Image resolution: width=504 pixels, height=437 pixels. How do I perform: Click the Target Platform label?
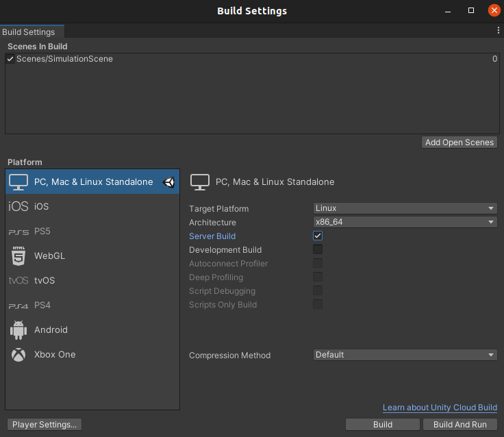pyautogui.click(x=218, y=209)
